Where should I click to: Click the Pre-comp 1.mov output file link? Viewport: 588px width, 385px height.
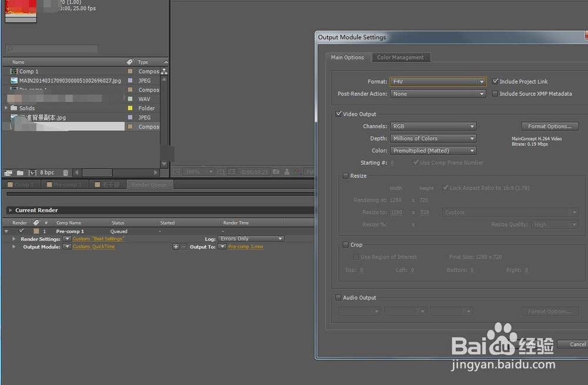coord(246,247)
